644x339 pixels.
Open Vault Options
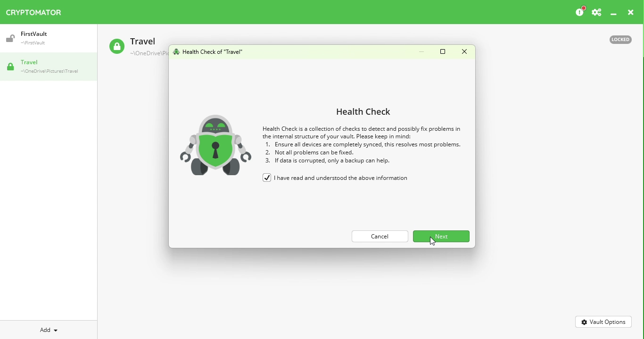(603, 322)
